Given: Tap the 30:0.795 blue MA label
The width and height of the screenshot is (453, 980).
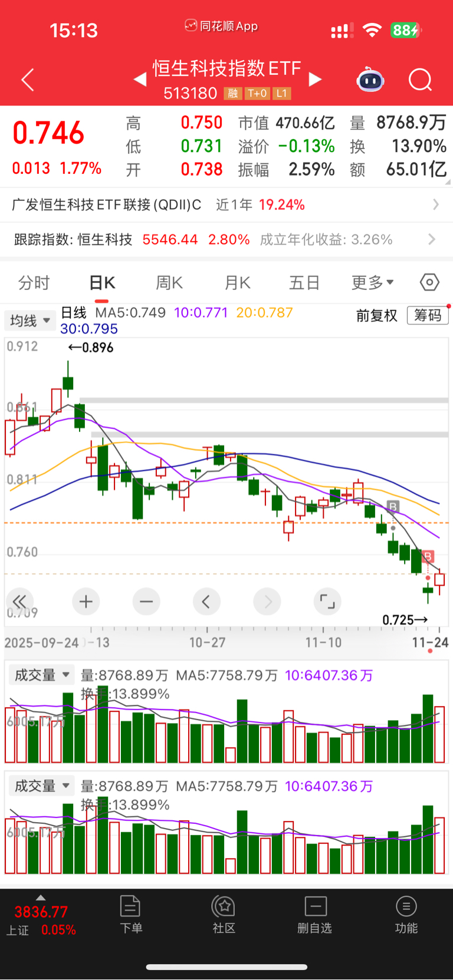Looking at the screenshot, I should pyautogui.click(x=89, y=329).
